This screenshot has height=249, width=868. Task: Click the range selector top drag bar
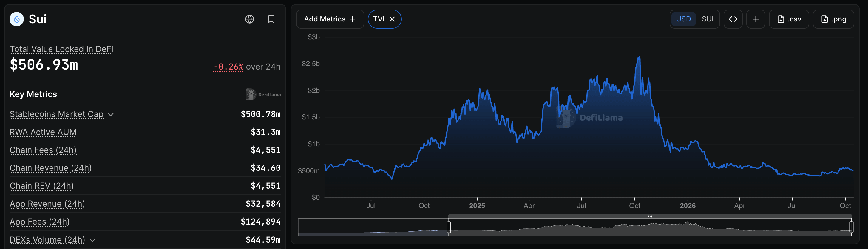point(650,217)
